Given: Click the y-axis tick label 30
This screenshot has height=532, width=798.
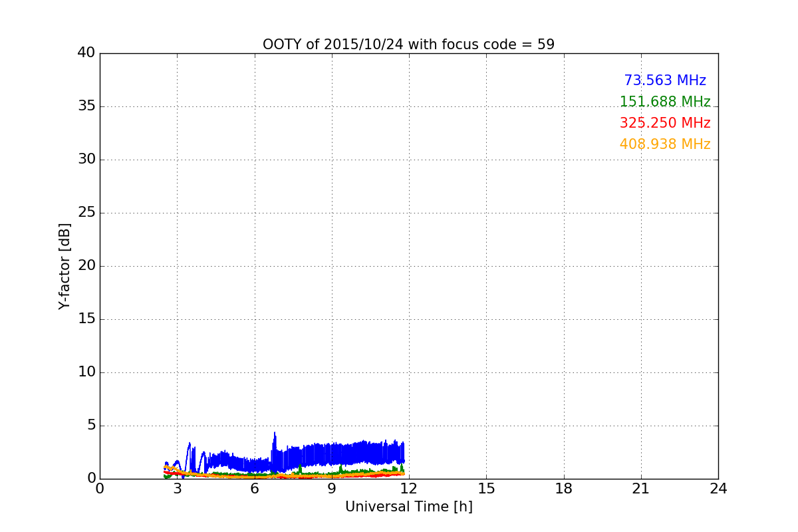Looking at the screenshot, I should (86, 160).
